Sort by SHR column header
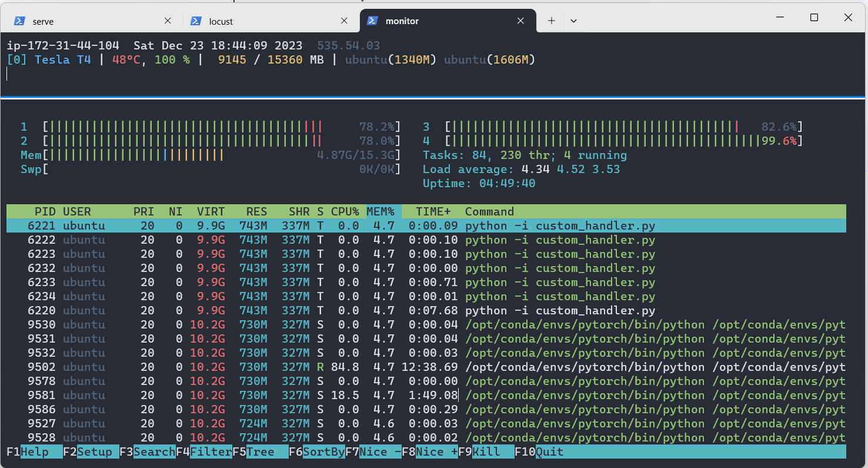Viewport: 868px width, 468px height. pos(299,211)
